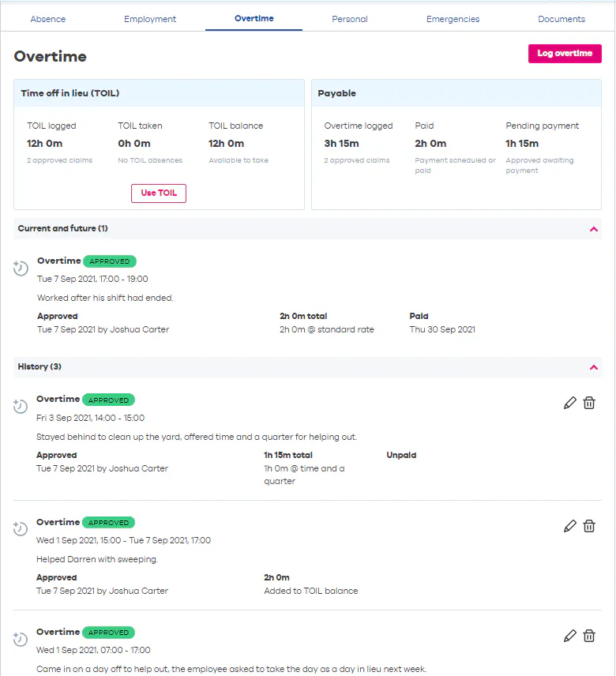
Task: Click the Approved badge on Tue 7 Sep entry
Action: 110,261
